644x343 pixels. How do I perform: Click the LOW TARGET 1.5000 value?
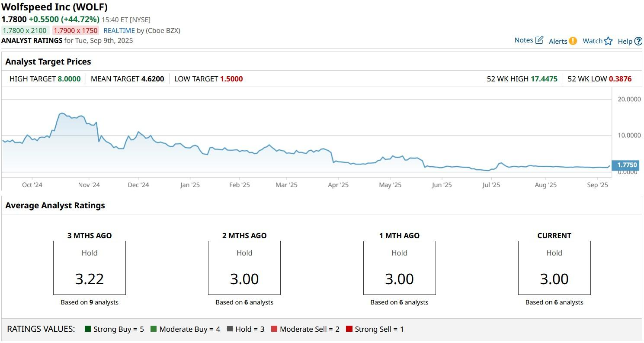click(x=231, y=79)
